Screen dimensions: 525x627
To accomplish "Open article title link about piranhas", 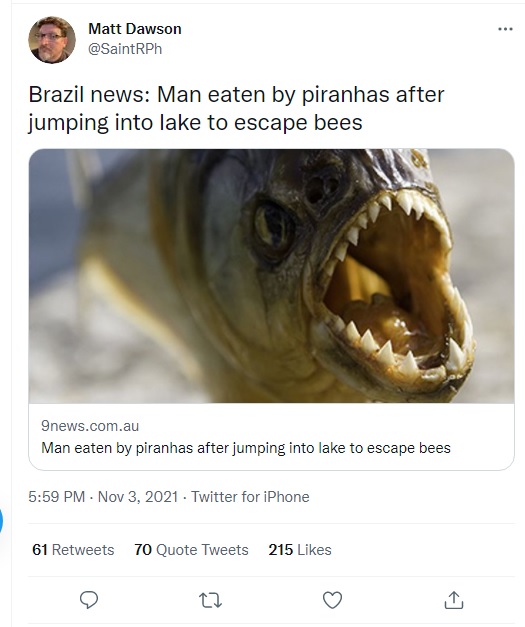I will point(246,448).
